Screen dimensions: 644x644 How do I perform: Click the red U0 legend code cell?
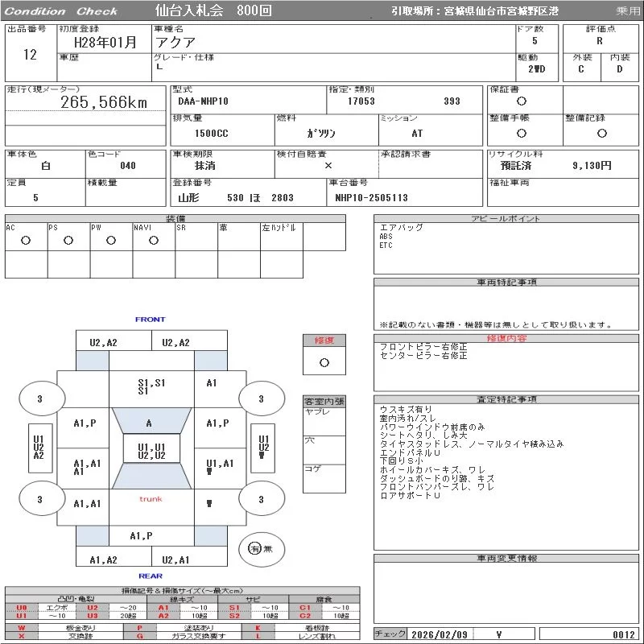point(22,608)
